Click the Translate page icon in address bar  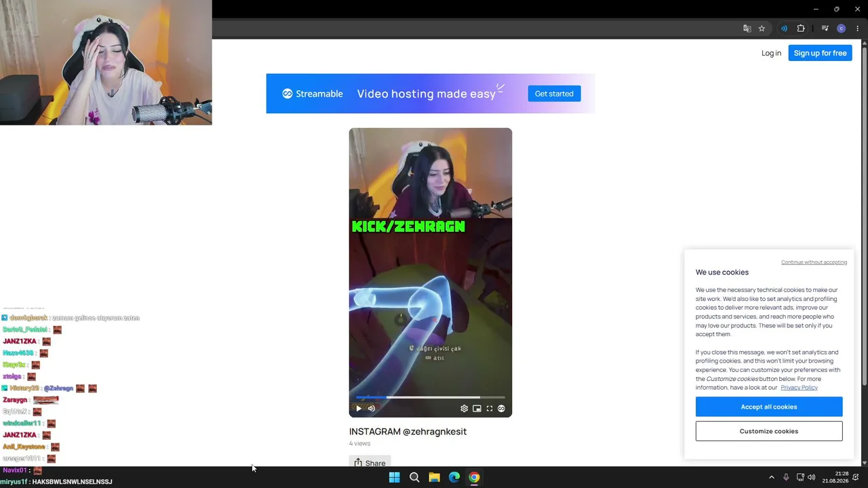747,28
